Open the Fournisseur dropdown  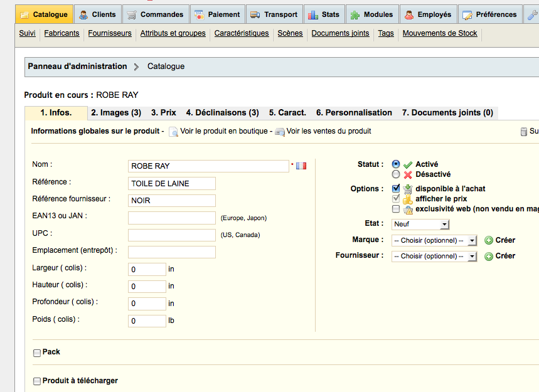tap(434, 257)
